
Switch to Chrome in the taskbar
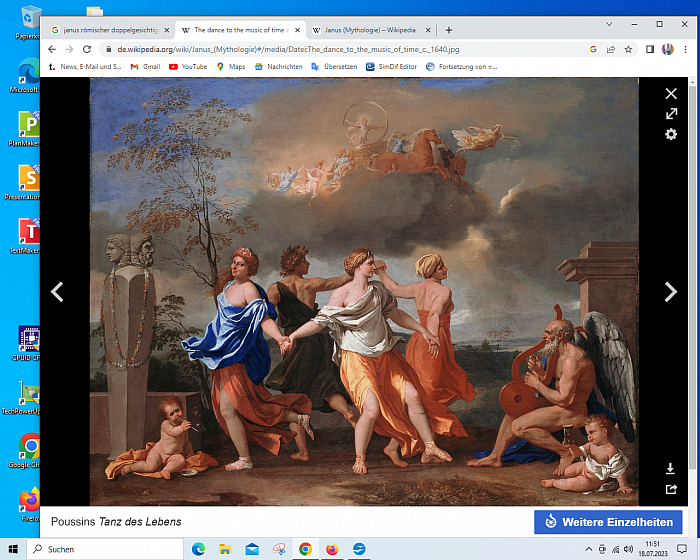click(x=305, y=549)
